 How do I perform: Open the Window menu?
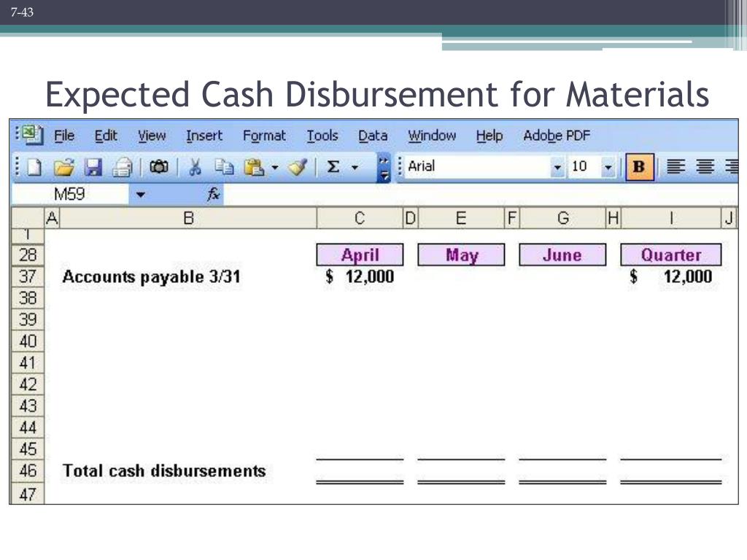[432, 136]
